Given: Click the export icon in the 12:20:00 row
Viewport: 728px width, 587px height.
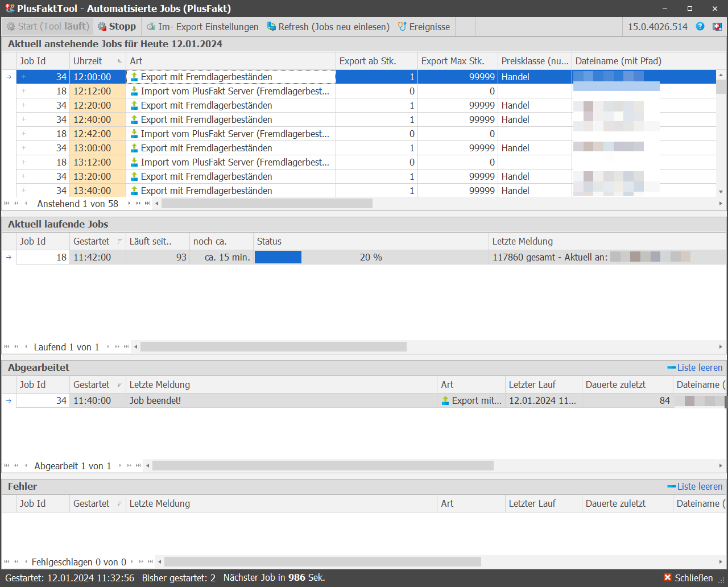Looking at the screenshot, I should (x=134, y=105).
